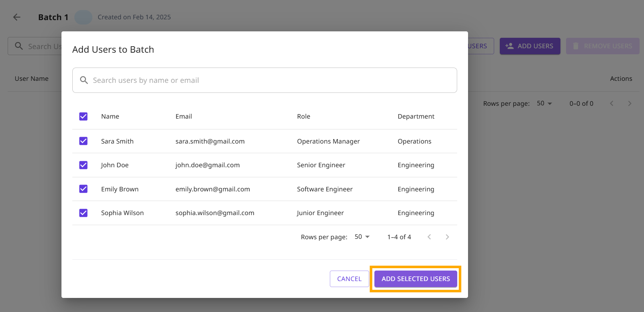The height and width of the screenshot is (312, 644).
Task: Click the Email column header
Action: pos(184,117)
